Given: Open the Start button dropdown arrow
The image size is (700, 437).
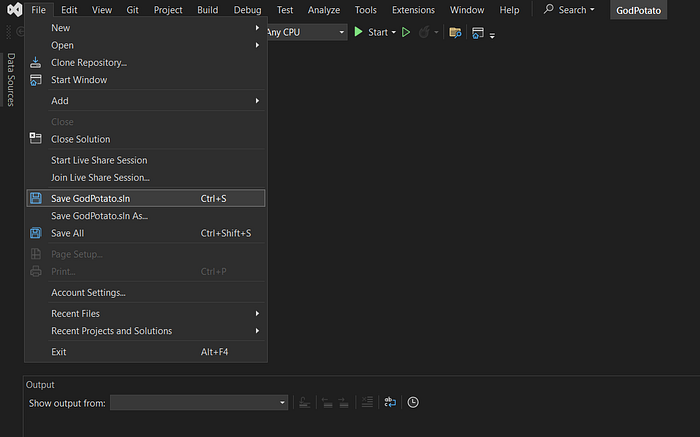Looking at the screenshot, I should coord(394,33).
